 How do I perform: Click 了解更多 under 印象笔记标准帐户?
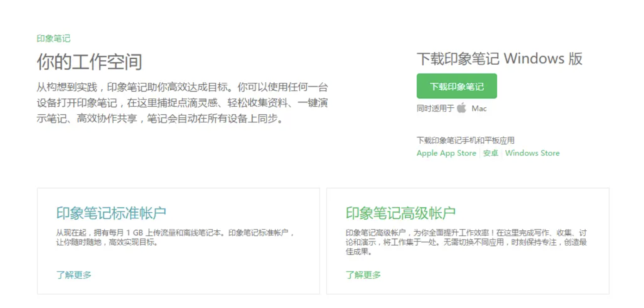[x=74, y=275]
